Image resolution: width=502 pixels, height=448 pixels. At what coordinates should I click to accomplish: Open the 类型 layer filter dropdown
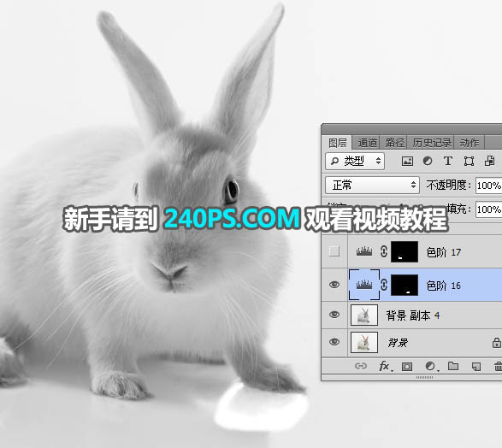click(x=355, y=161)
